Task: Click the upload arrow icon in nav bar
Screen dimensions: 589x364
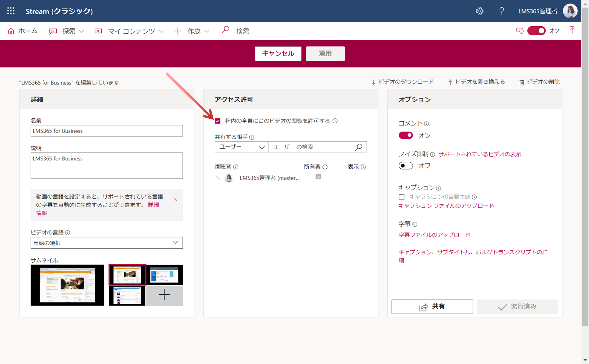Action: pos(572,30)
